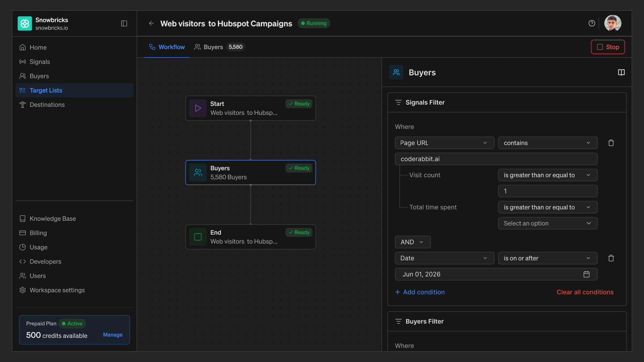
Task: Click the Buyers Filter lines icon
Action: pyautogui.click(x=398, y=321)
